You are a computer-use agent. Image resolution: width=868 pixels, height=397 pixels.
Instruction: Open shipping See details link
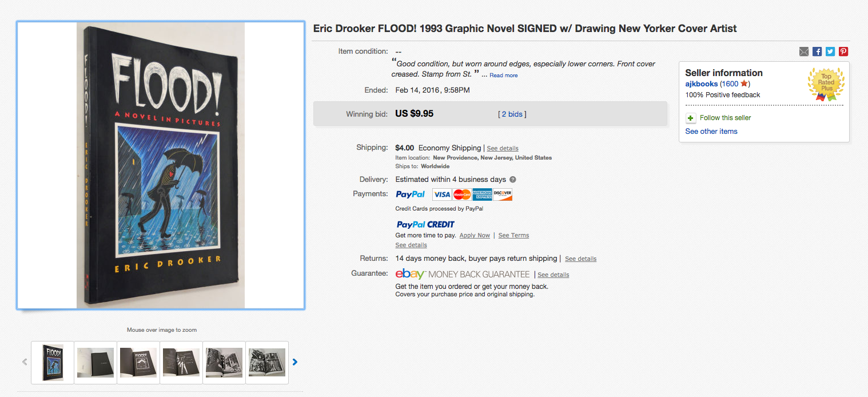click(x=503, y=148)
